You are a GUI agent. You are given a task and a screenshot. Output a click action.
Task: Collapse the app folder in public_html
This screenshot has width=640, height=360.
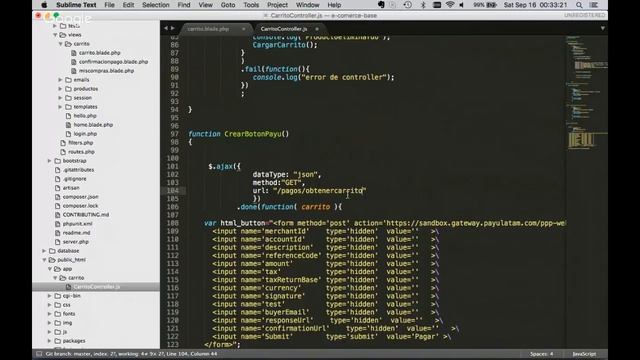[50, 269]
